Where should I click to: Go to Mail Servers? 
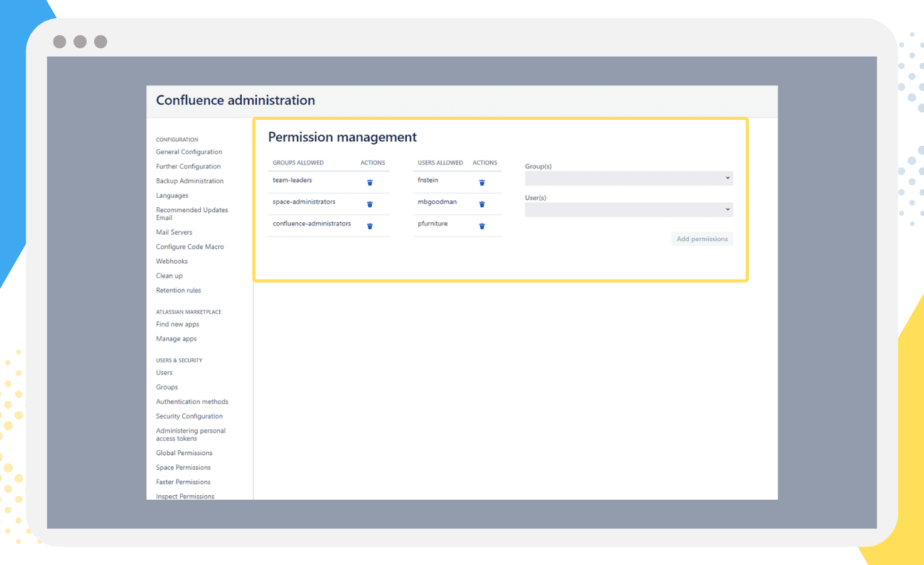coord(174,232)
